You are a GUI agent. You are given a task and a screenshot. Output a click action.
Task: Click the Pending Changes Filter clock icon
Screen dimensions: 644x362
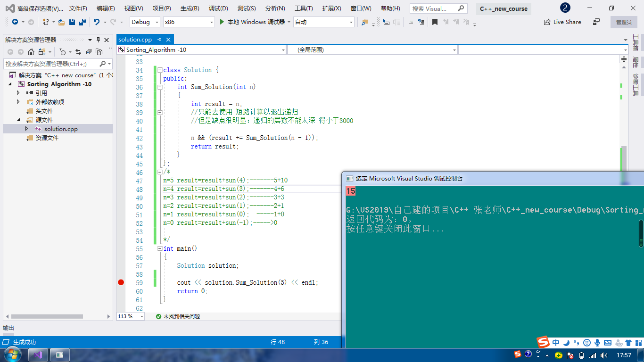[63, 52]
